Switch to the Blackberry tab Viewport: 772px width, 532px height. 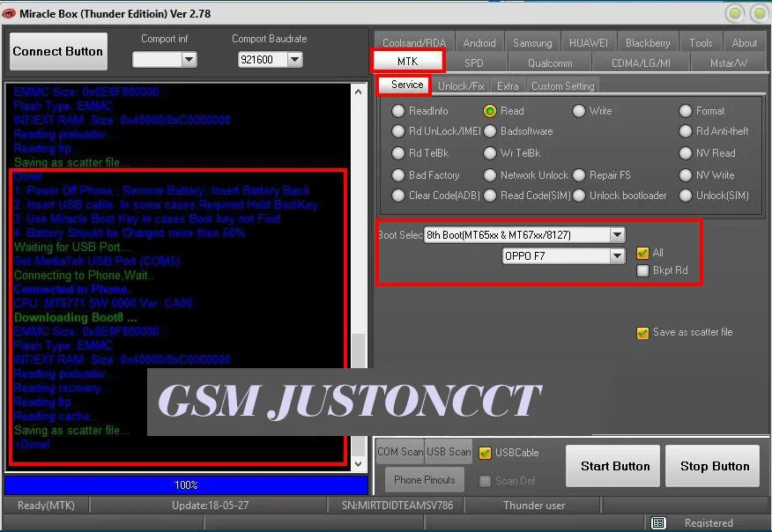[648, 43]
